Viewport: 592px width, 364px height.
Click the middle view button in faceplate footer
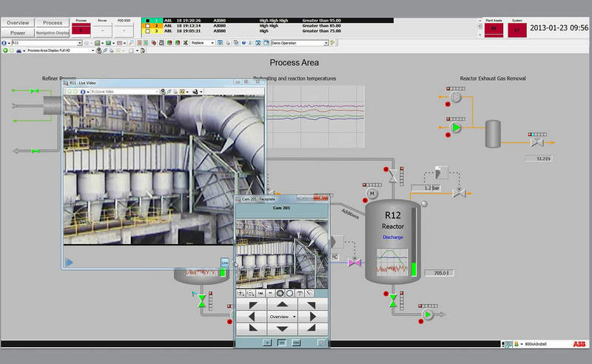pos(282,343)
